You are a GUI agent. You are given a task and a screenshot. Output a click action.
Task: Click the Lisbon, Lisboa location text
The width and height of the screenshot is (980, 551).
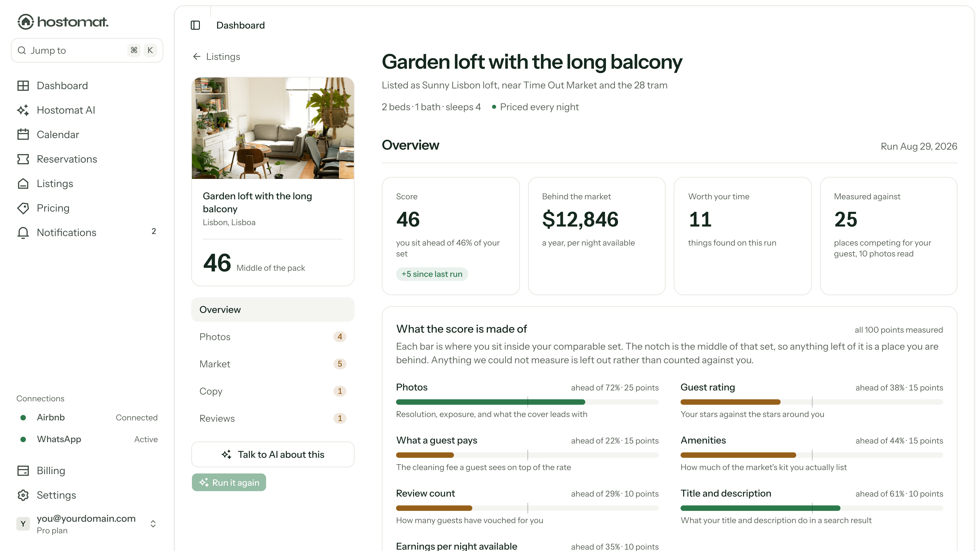(229, 222)
